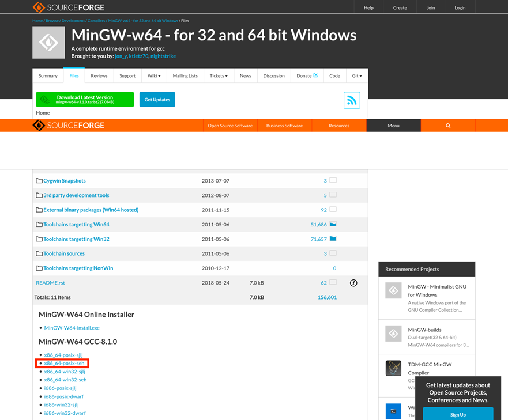Click Create in top navigation

point(400,7)
